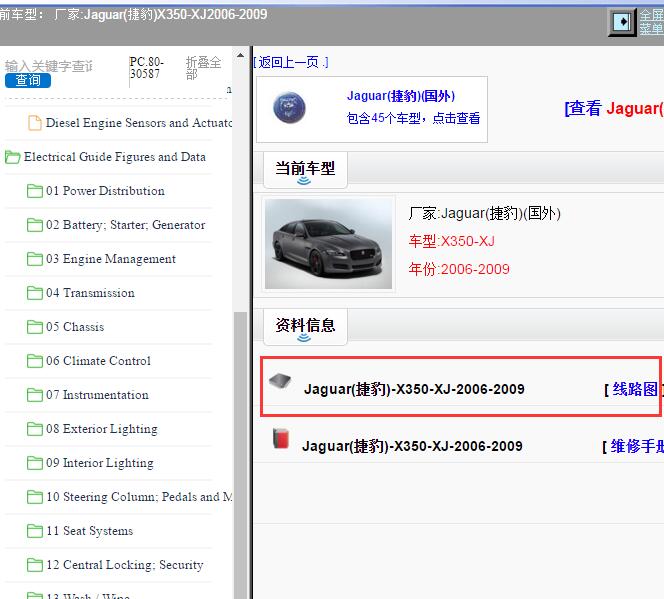Click the folder icon beside 06 Climate Control
664x599 pixels.
[x=35, y=361]
